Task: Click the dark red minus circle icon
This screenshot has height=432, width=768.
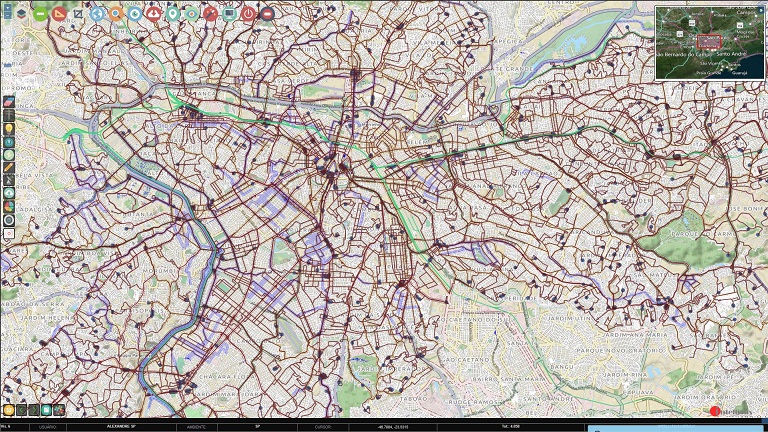Action: coord(268,15)
